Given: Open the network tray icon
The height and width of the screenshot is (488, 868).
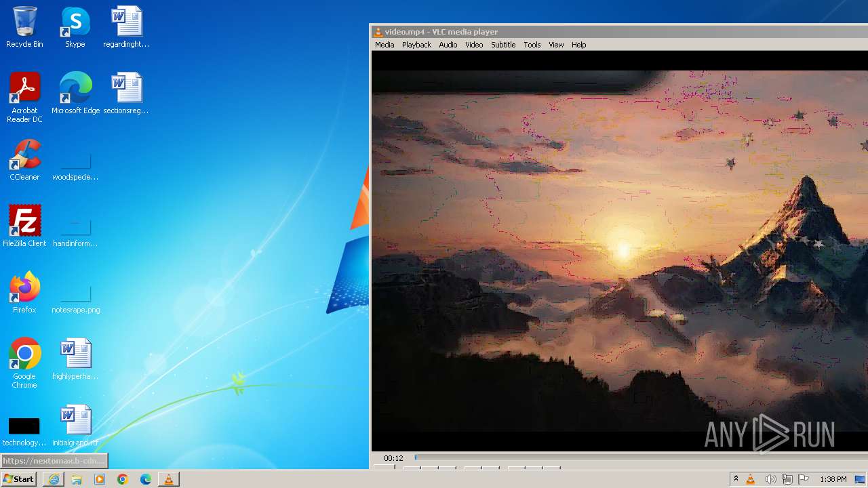Looking at the screenshot, I should click(x=787, y=479).
